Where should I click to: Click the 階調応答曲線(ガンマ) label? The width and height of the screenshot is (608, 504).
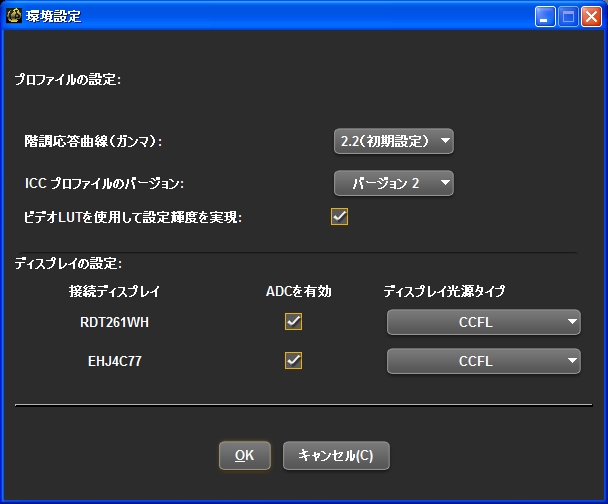[93, 141]
